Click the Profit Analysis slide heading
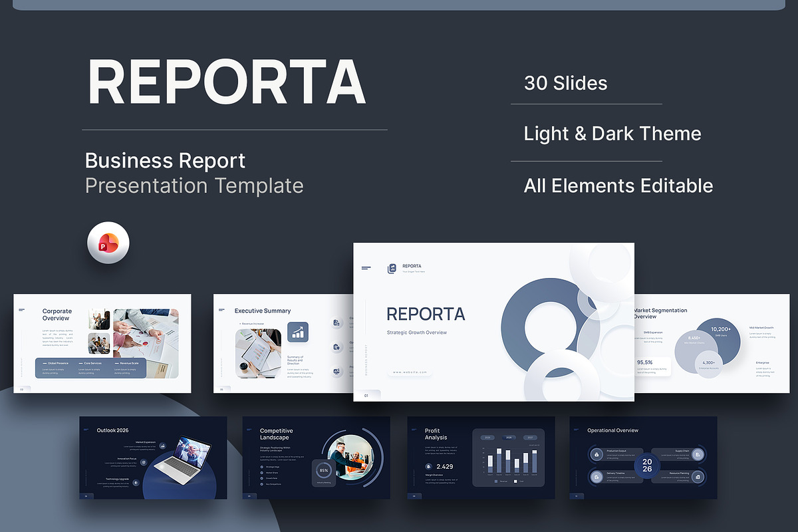 436,434
